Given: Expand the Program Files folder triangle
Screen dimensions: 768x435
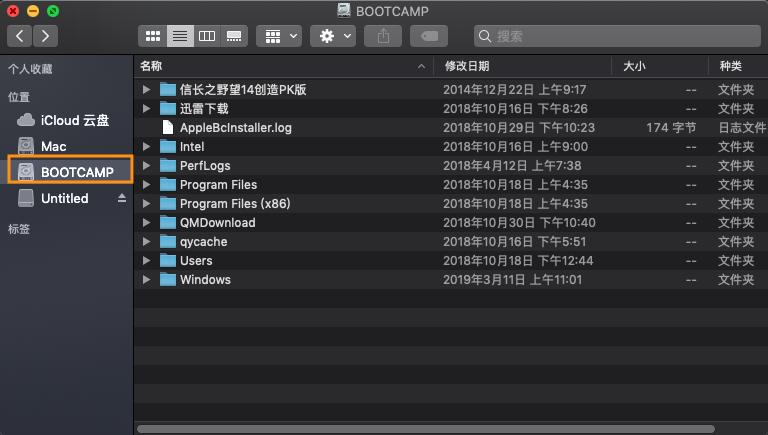Looking at the screenshot, I should (x=146, y=184).
